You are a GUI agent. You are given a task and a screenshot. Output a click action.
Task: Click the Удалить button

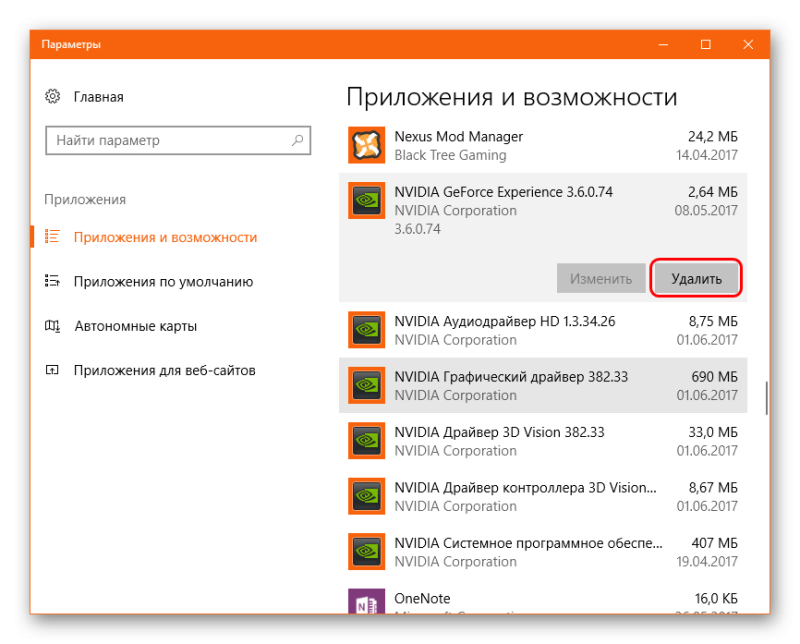[x=696, y=279]
